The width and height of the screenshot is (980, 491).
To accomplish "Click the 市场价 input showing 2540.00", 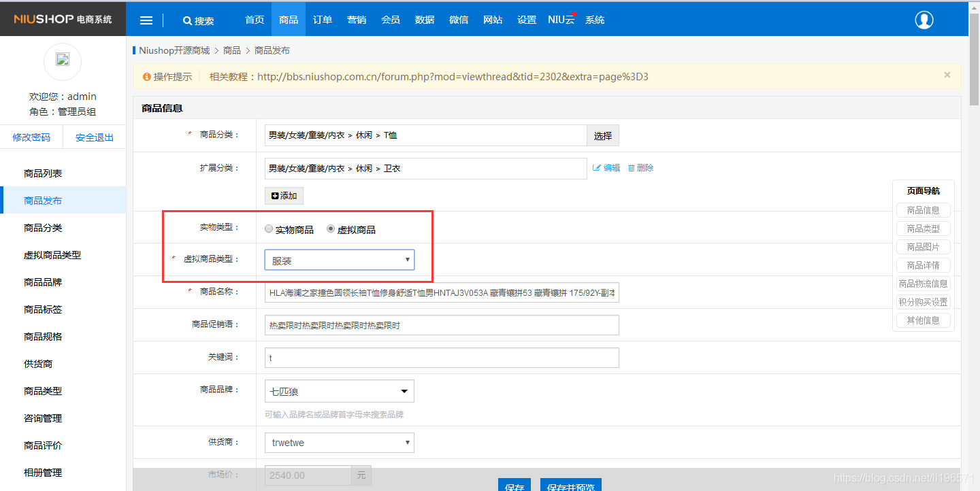I will pyautogui.click(x=308, y=475).
